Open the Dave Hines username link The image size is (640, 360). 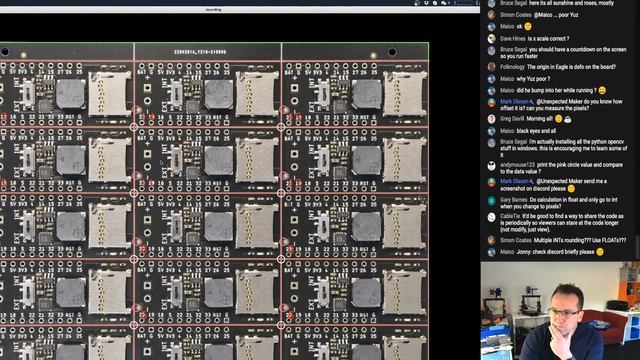coord(513,39)
